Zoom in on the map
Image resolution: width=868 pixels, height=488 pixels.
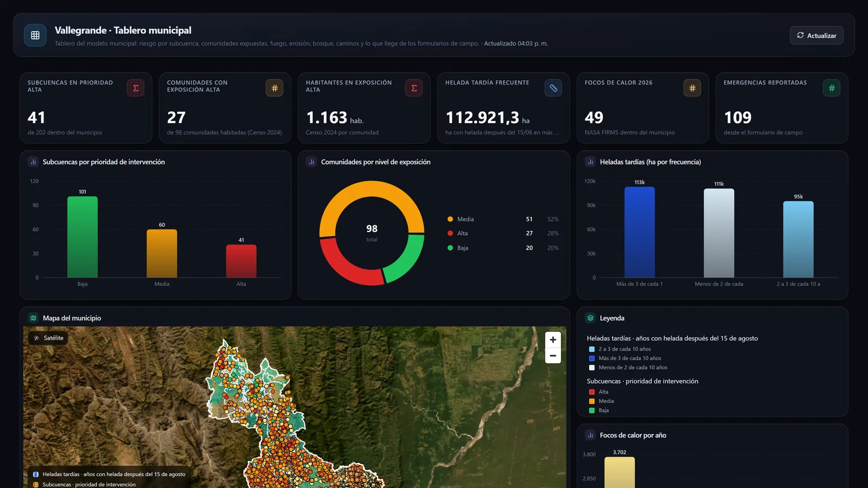553,339
